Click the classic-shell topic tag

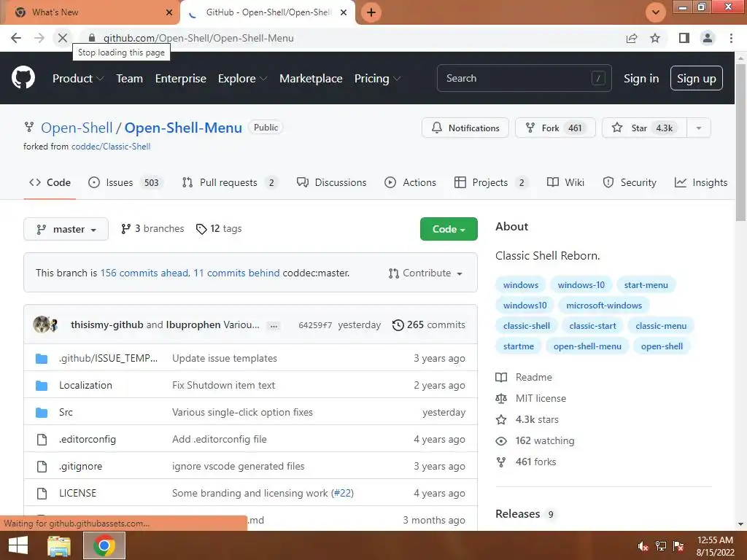527,326
